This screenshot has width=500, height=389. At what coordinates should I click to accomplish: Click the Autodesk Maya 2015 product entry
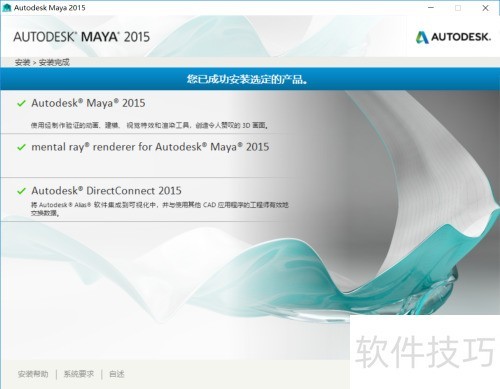coord(88,103)
